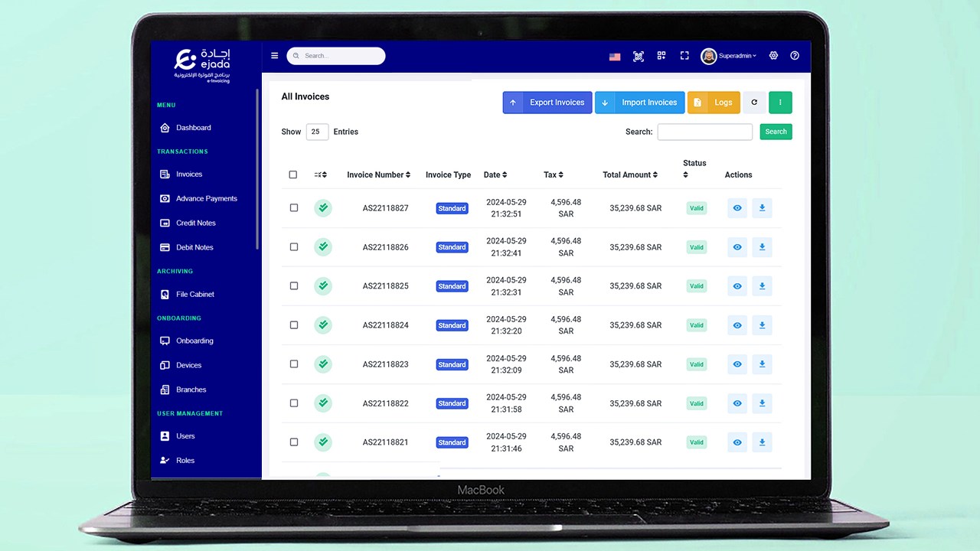Select the checkbox next to invoice AS22118821

click(x=293, y=442)
